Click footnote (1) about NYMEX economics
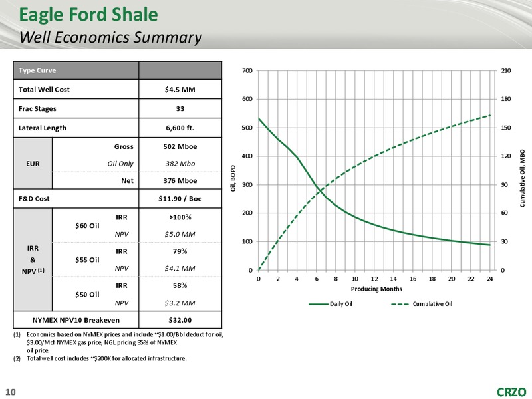This screenshot has width=532, height=399. pyautogui.click(x=118, y=342)
